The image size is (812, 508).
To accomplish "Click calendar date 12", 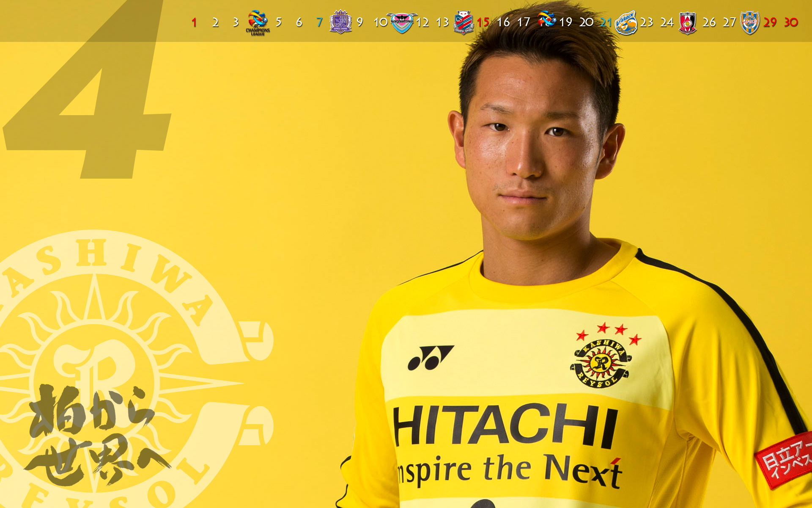I will click(x=422, y=22).
